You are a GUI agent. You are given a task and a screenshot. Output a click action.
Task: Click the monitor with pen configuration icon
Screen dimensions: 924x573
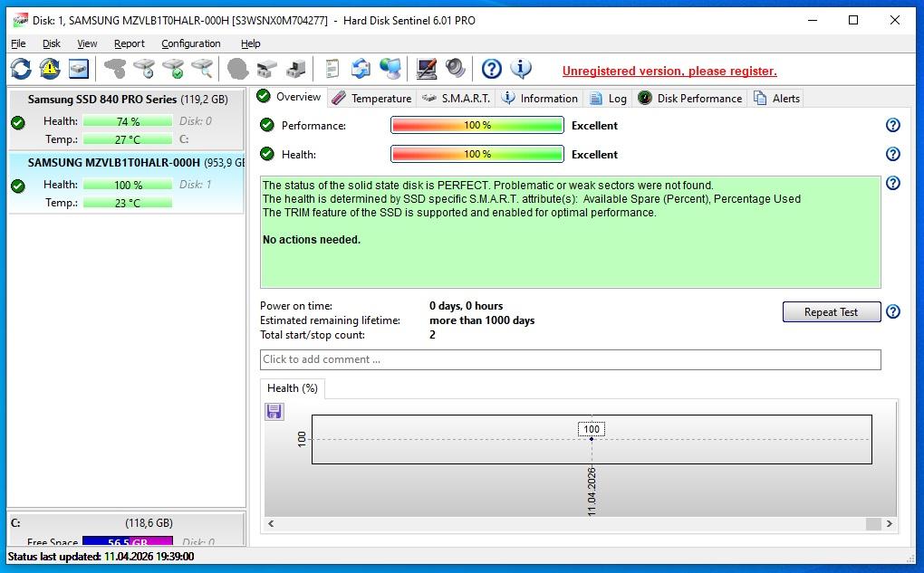(426, 69)
